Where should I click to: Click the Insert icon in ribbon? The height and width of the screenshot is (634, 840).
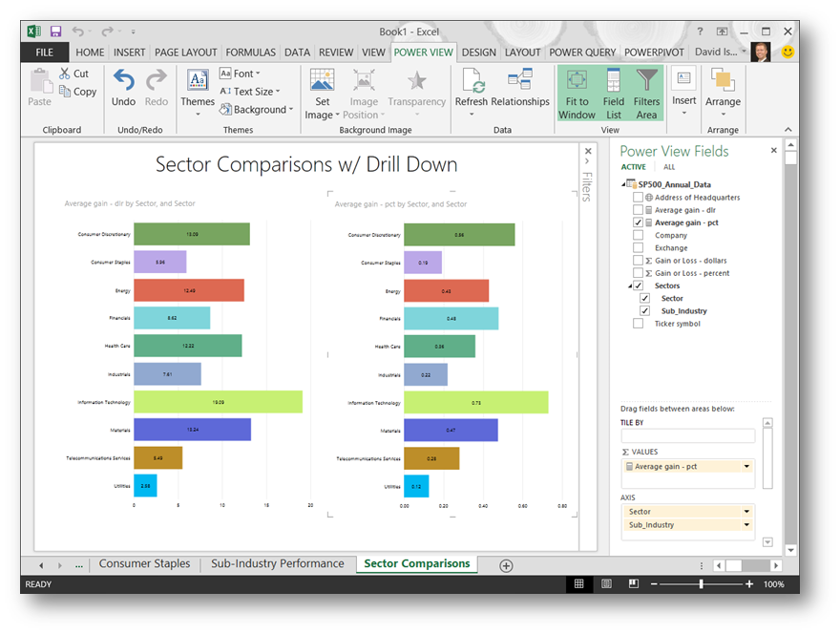(684, 78)
